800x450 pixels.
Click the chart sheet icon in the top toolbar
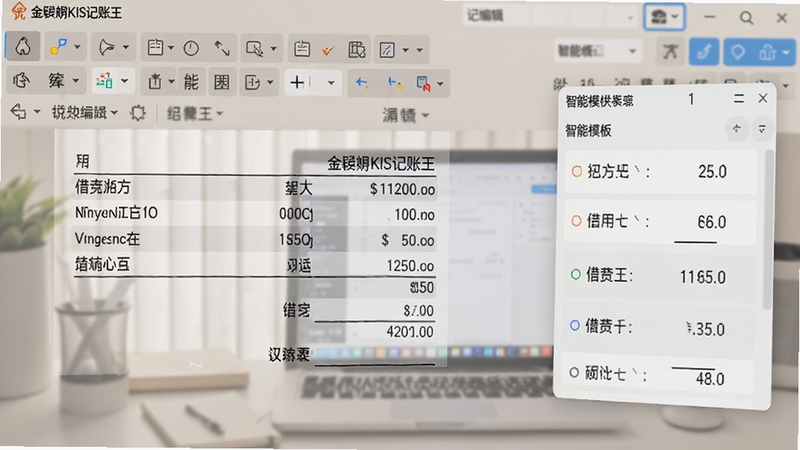(387, 49)
